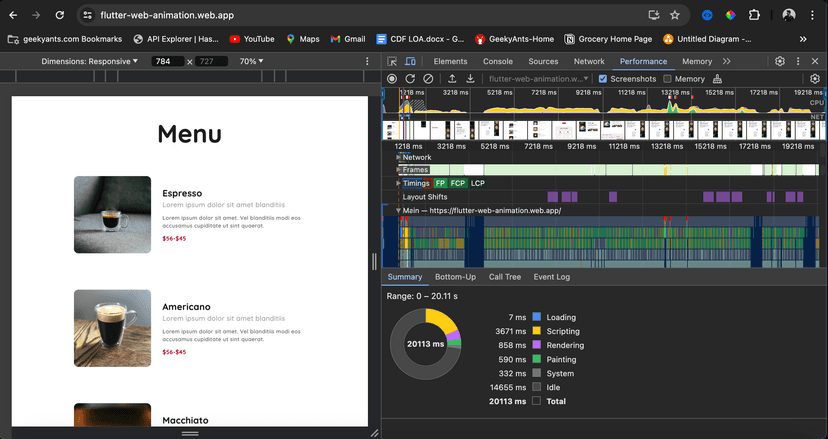Image resolution: width=828 pixels, height=439 pixels.
Task: Enable the Memory checkbox
Action: coord(667,79)
